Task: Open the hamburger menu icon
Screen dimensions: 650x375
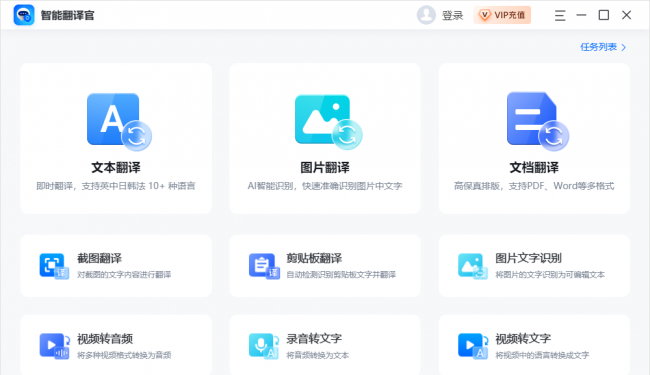Action: [560, 15]
